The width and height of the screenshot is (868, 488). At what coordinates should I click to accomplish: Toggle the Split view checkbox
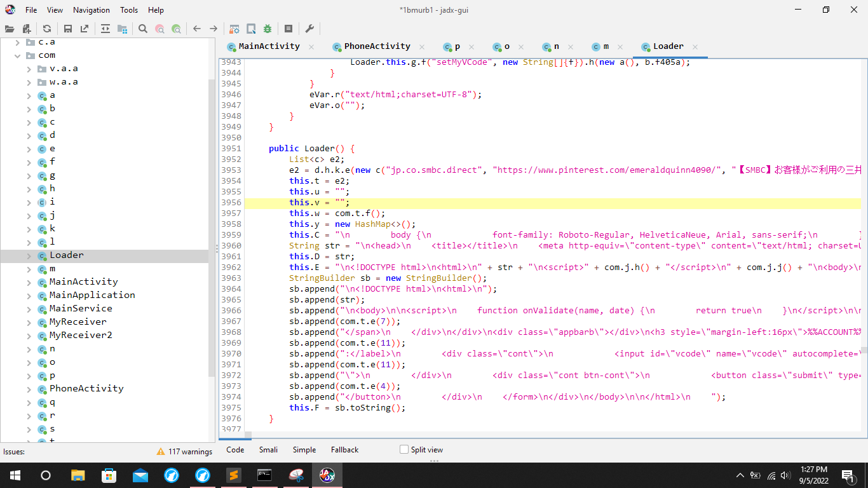click(404, 449)
